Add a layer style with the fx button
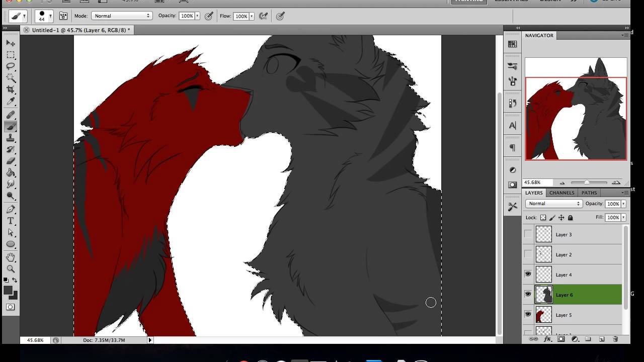The width and height of the screenshot is (644, 362). [548, 339]
